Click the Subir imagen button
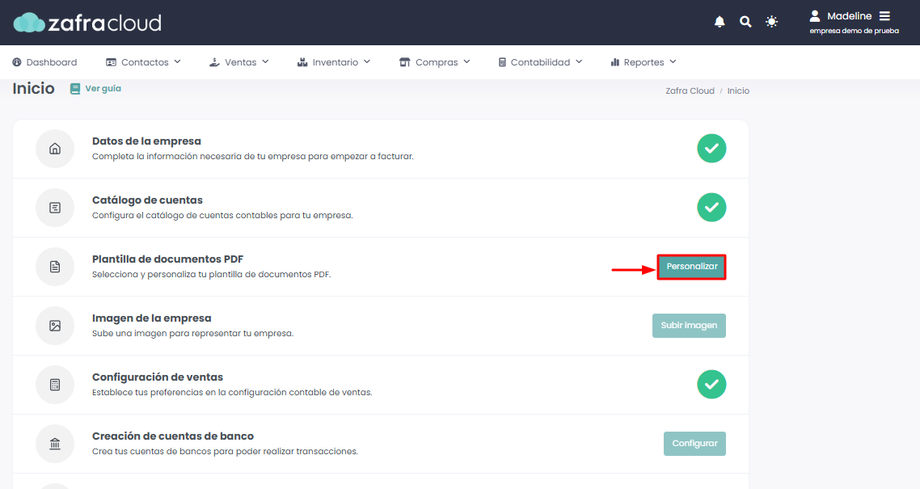The image size is (920, 489). coord(689,326)
